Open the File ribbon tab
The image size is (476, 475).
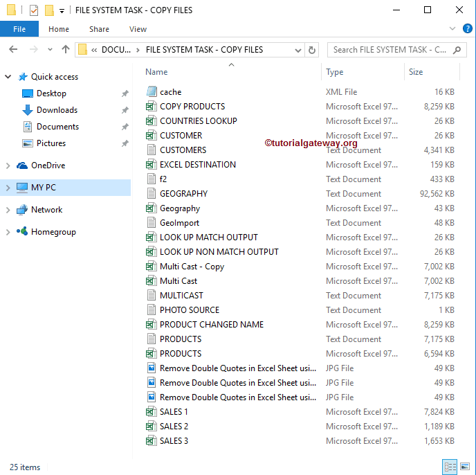point(19,29)
